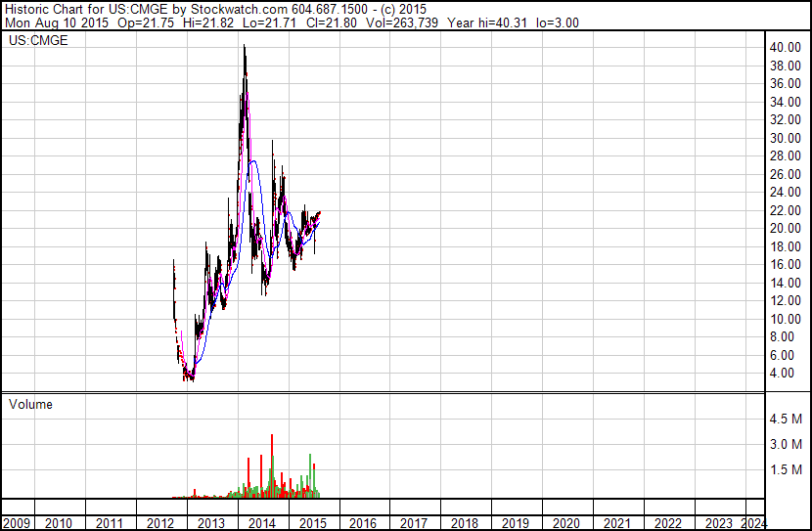
Task: Click the Volume panel label
Action: point(30,404)
